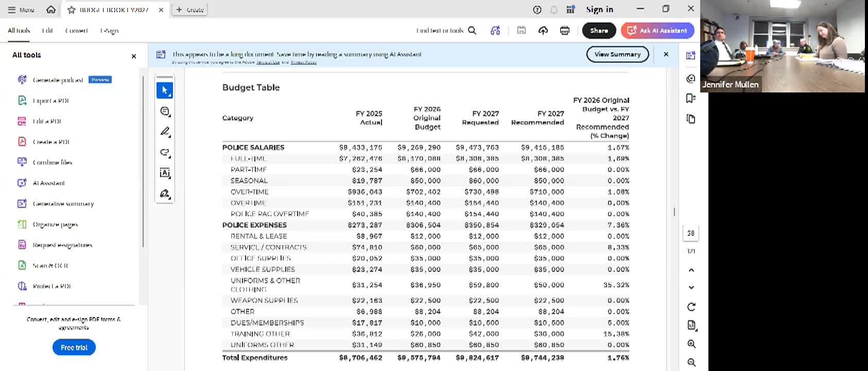Click the page number field showing 58
868x371 pixels.
[691, 233]
